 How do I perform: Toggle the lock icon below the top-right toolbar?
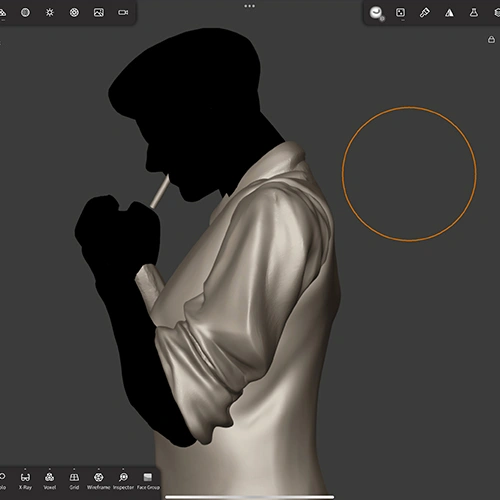tap(491, 40)
